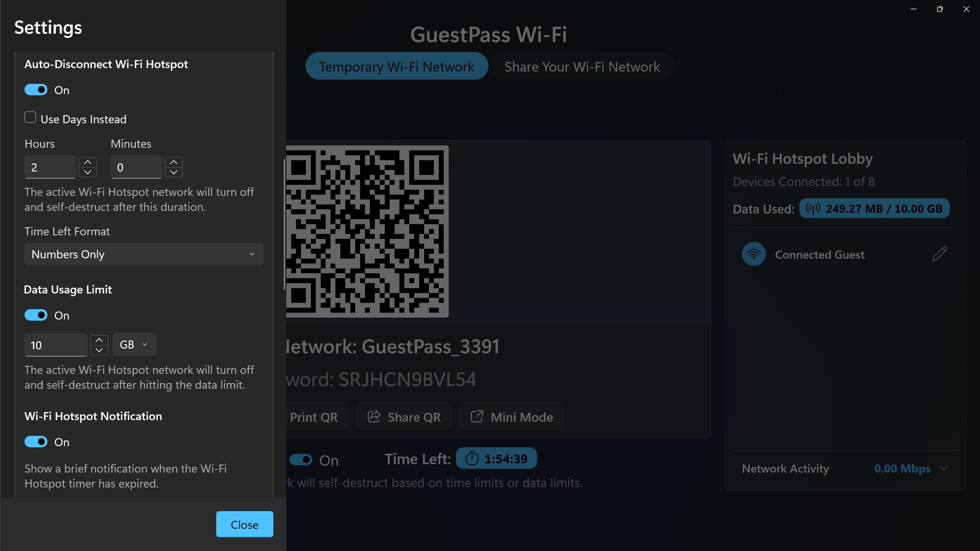Click the share icon on Share QR
980x551 pixels.
pos(374,416)
